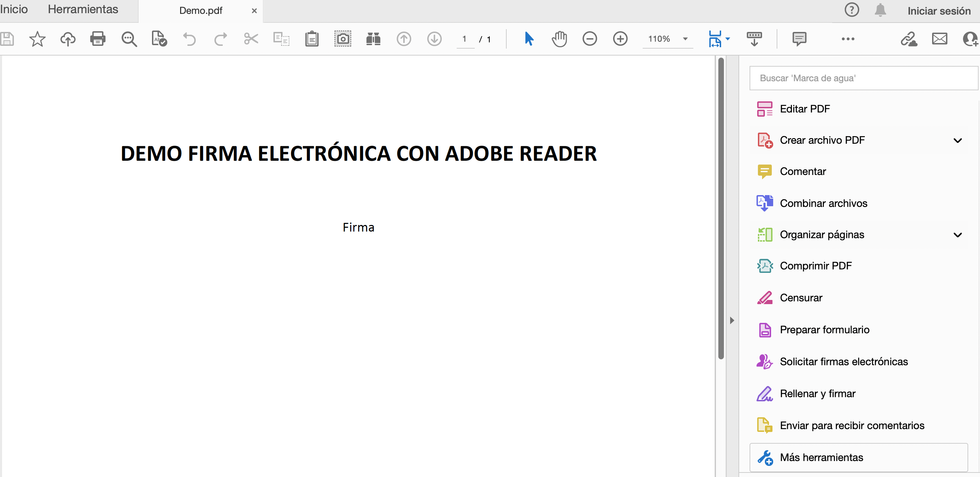The image size is (980, 477).
Task: Click the spell check document icon
Action: pyautogui.click(x=159, y=39)
